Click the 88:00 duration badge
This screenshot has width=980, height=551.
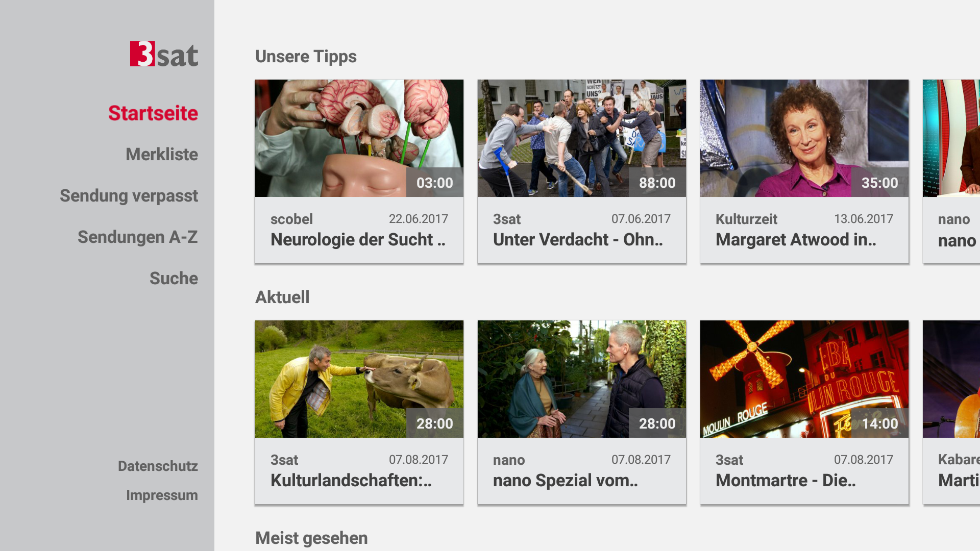657,183
